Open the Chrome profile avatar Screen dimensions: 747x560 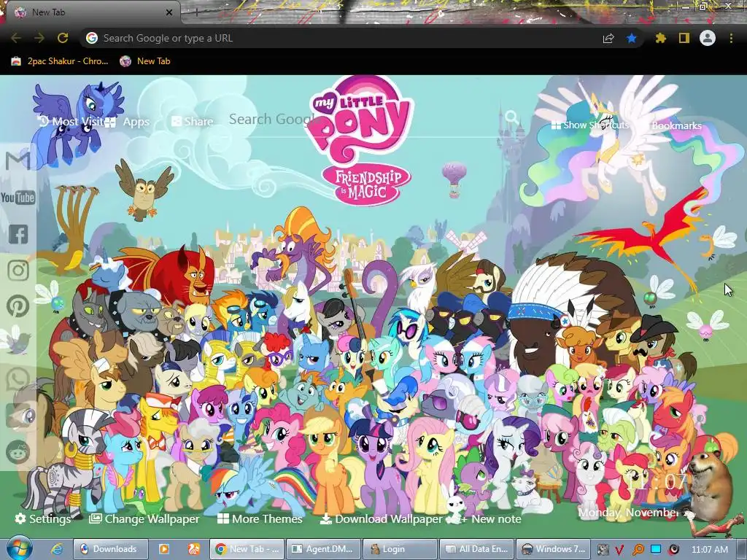click(708, 38)
